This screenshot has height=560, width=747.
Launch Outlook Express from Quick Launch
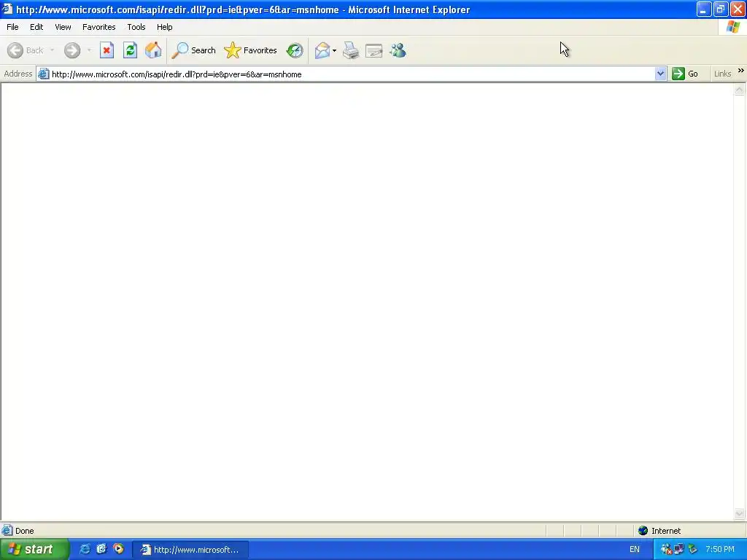click(101, 549)
